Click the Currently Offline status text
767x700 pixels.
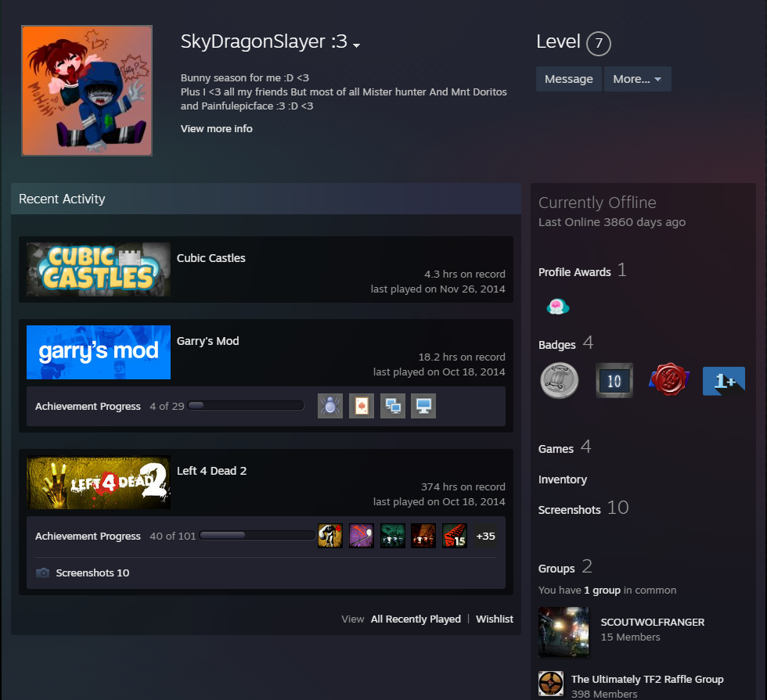[x=597, y=203]
